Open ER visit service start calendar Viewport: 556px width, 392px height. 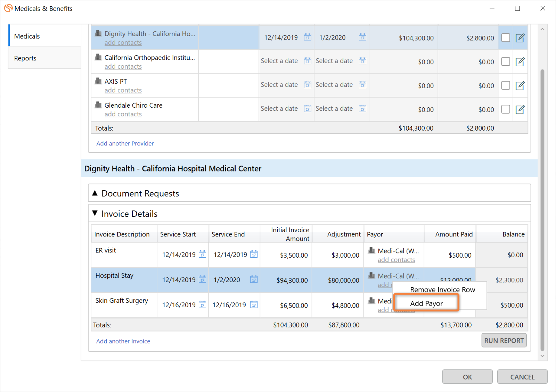(202, 254)
